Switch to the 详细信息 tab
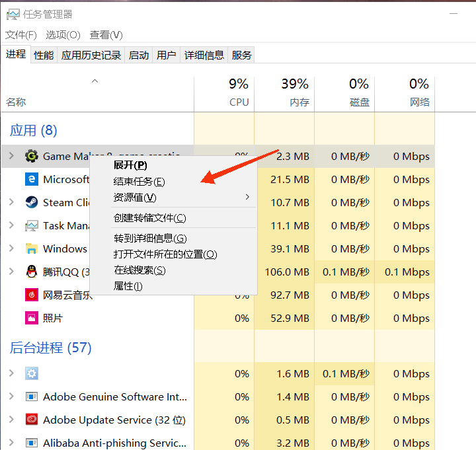The image size is (476, 450). pos(204,56)
